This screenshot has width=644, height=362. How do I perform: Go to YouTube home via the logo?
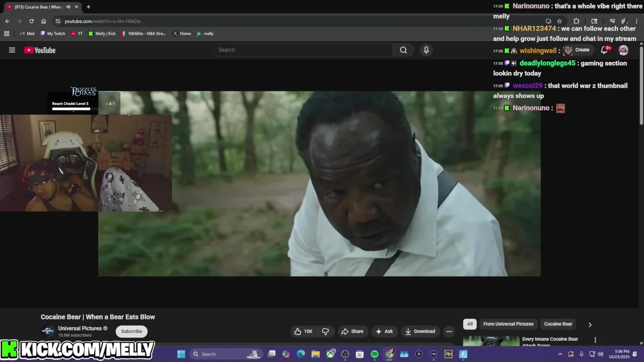(40, 50)
